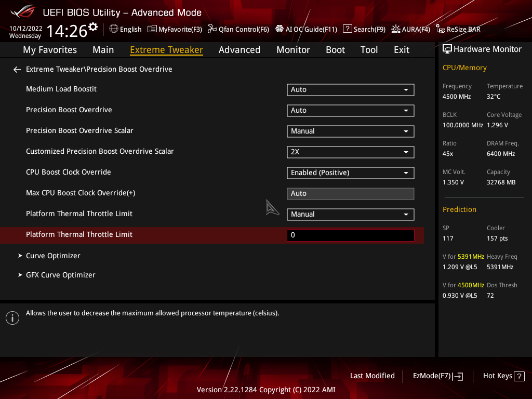Screen dimensions: 532x399
Task: Open MyFavorite(F3) panel
Action: coord(175,29)
